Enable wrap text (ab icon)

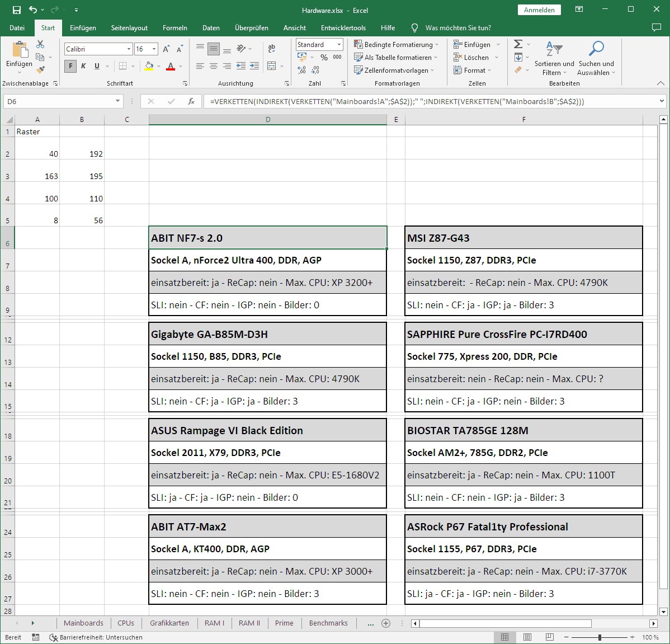pos(271,48)
